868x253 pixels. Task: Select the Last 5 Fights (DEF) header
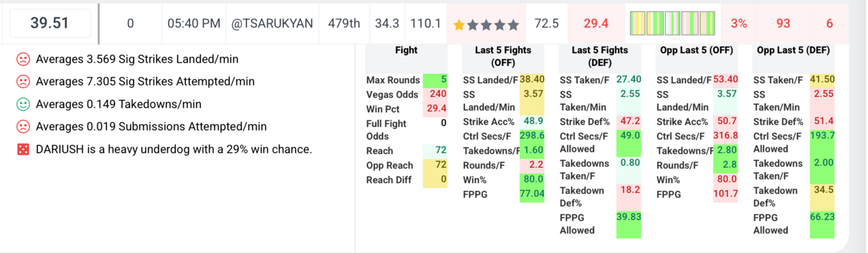pyautogui.click(x=599, y=57)
